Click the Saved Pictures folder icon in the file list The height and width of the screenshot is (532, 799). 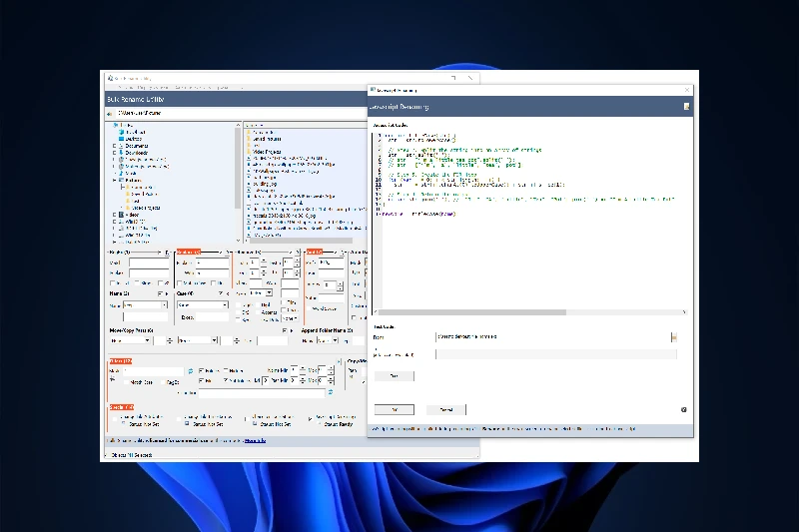click(249, 139)
